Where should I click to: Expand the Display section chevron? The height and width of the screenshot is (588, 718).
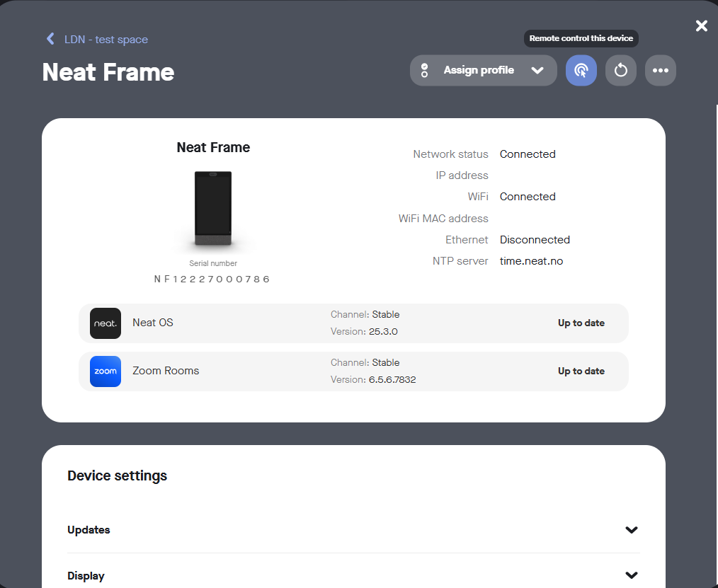(x=632, y=575)
